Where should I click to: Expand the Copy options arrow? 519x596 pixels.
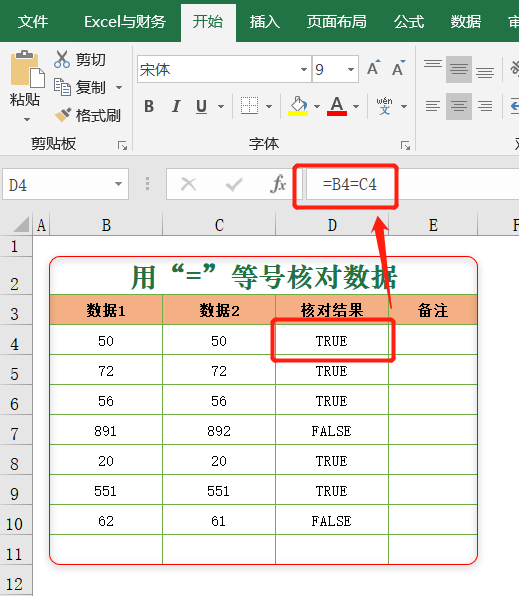coord(119,87)
